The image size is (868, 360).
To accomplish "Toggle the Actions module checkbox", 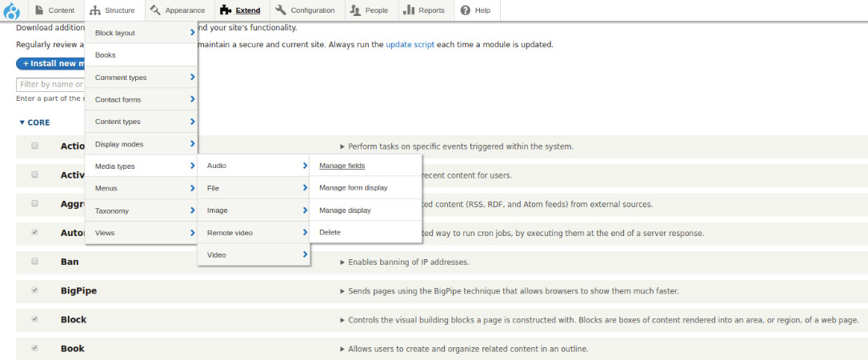I will (35, 146).
